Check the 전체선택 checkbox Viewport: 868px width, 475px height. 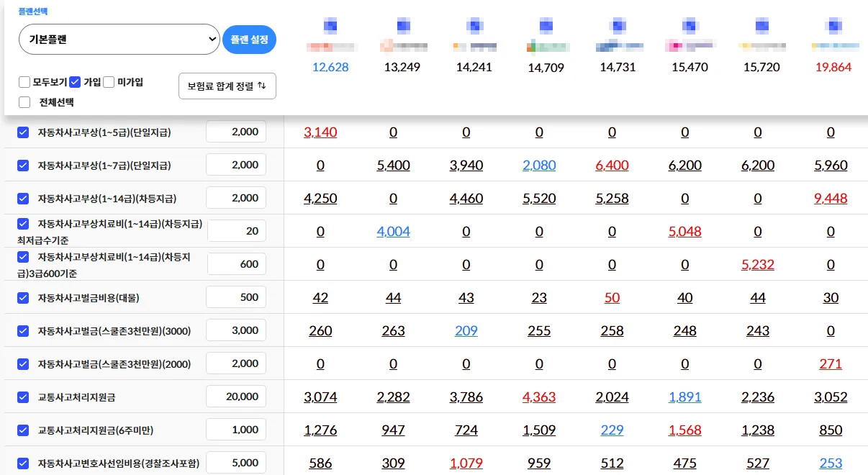coord(24,102)
